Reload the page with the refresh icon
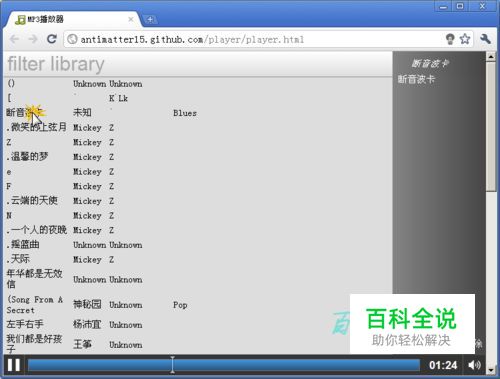 [x=52, y=39]
